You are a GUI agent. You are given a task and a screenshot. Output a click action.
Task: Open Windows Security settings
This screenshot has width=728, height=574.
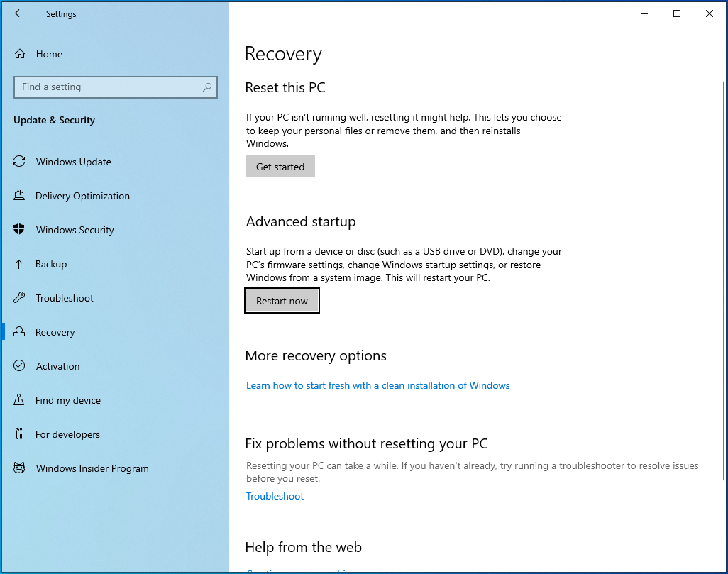pyautogui.click(x=74, y=230)
